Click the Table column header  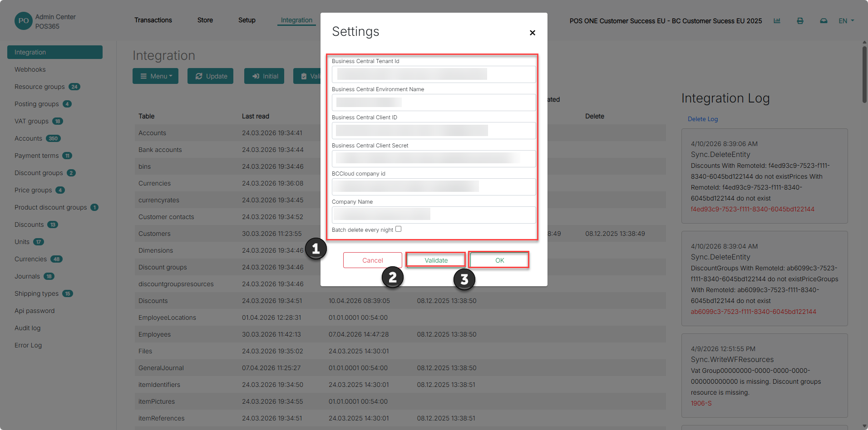147,116
